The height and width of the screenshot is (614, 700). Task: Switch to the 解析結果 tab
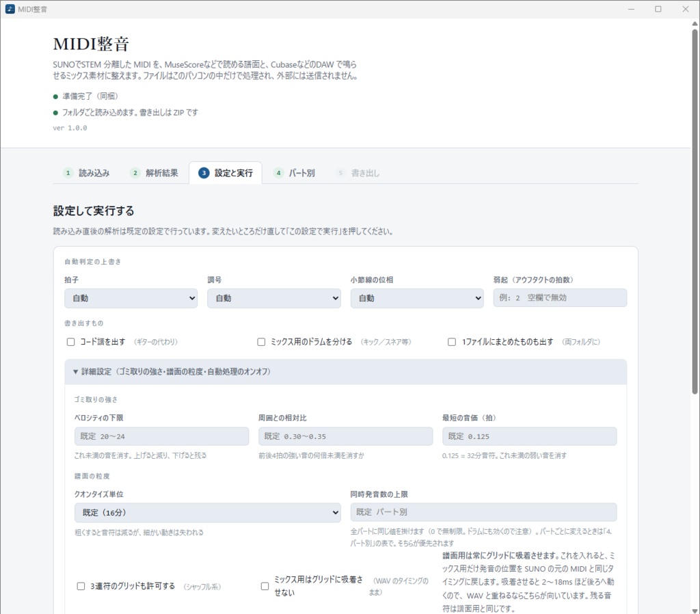[154, 173]
